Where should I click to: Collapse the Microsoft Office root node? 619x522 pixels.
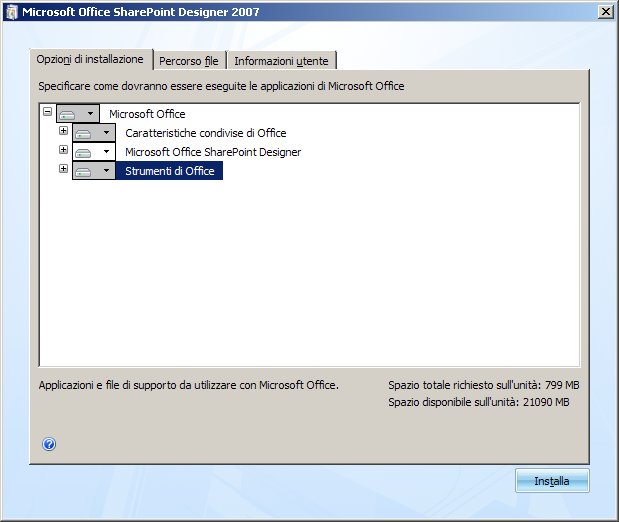pyautogui.click(x=47, y=111)
